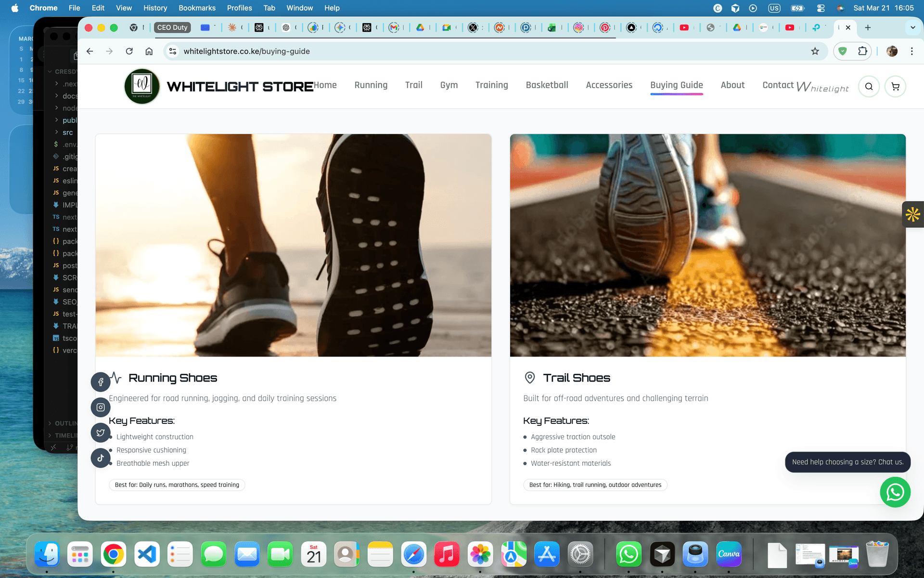Image resolution: width=924 pixels, height=578 pixels.
Task: Click the 'Need help choosing a size?' bubble
Action: click(847, 462)
